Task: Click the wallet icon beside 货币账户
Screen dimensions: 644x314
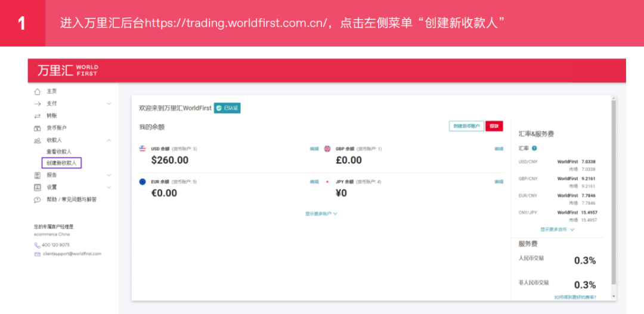Action: point(38,128)
